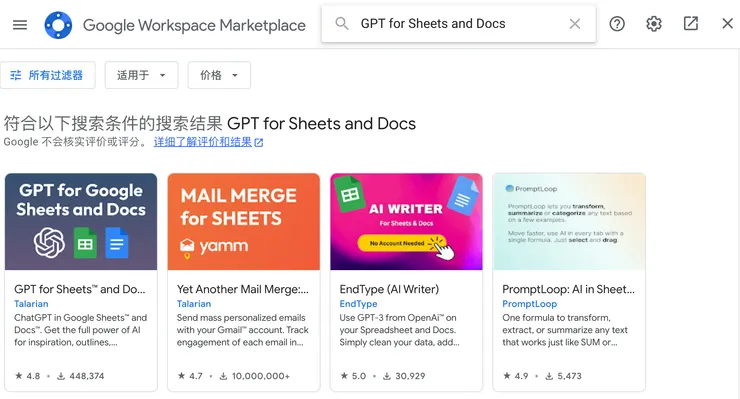Click the 5,473 downloads count

pyautogui.click(x=563, y=376)
